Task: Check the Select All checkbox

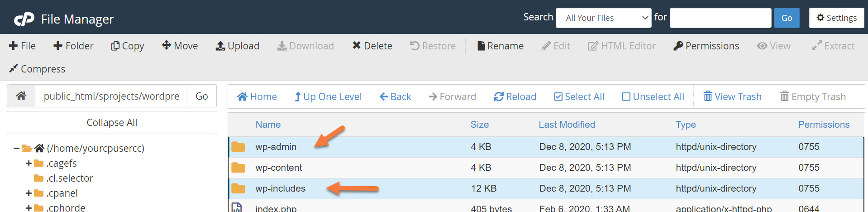Action: coord(558,96)
